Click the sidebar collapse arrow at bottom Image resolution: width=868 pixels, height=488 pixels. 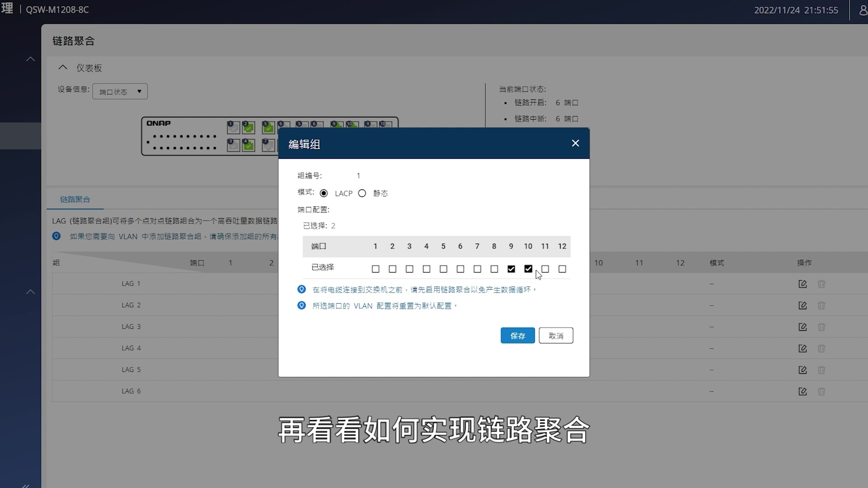coord(26,486)
